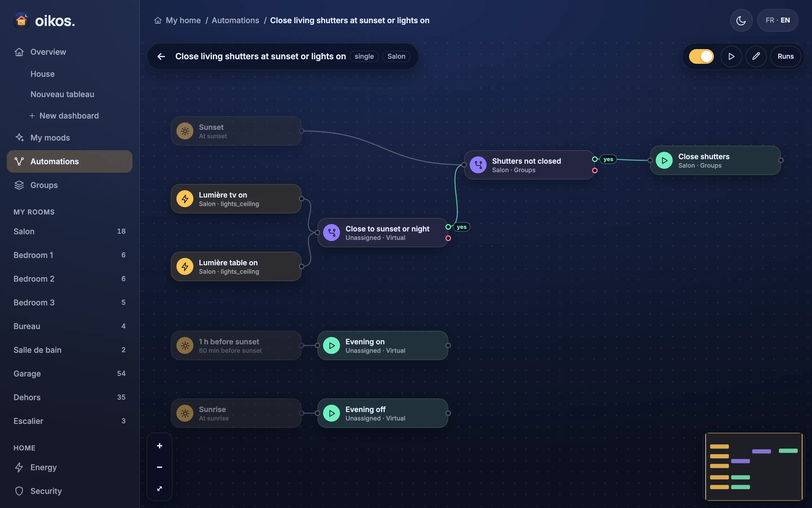Screen dimensions: 812x508
Task: Click the Salon tag in title bar
Action: [396, 56]
